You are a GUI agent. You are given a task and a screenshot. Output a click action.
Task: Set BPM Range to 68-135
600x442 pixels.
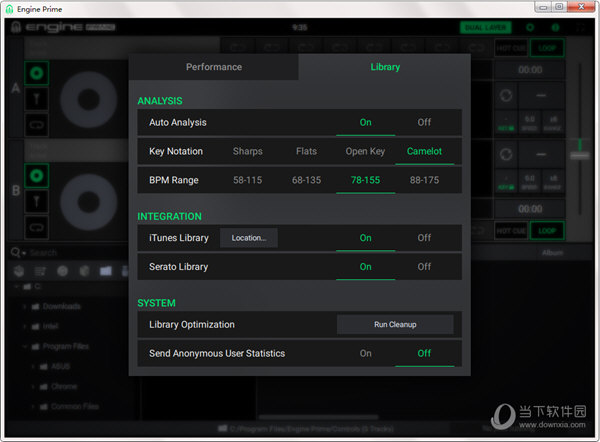[x=307, y=180]
